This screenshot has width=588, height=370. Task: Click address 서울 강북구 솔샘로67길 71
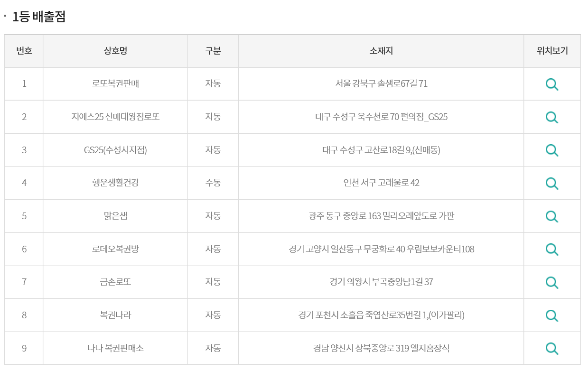click(x=381, y=84)
